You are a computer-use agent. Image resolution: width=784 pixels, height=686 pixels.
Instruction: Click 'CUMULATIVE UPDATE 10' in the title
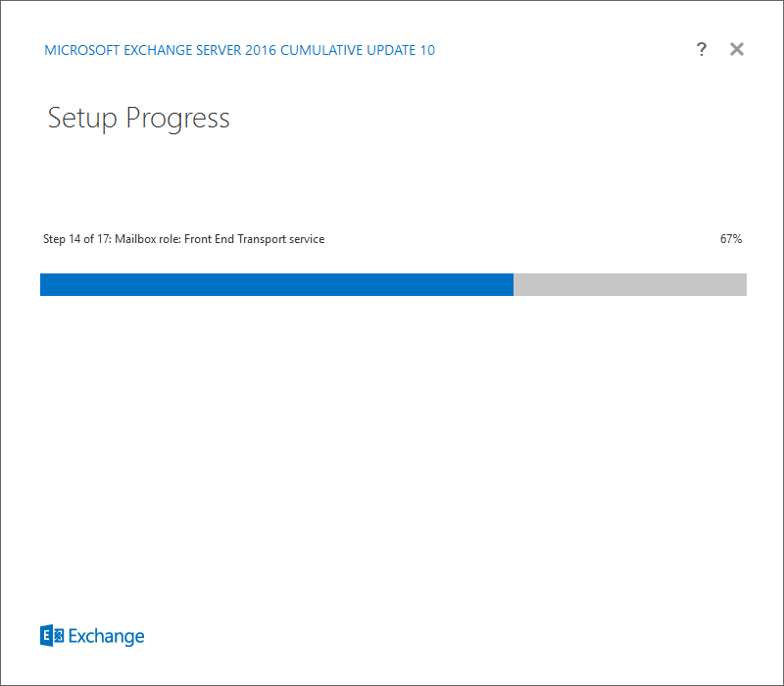tap(358, 50)
